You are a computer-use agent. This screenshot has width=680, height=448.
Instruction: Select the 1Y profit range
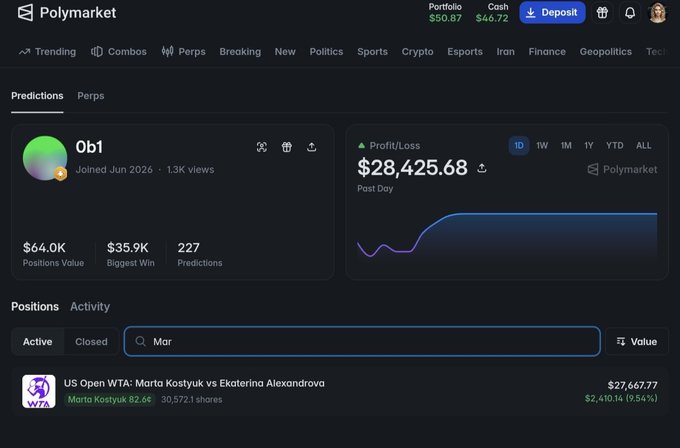tap(588, 146)
